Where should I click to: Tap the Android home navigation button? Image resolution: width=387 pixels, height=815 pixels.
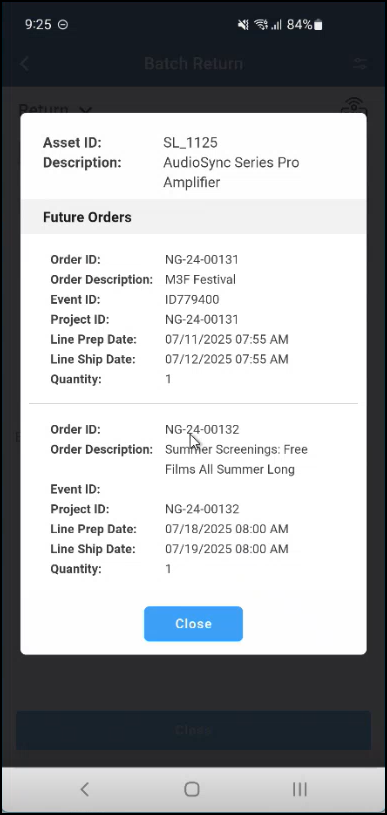192,789
